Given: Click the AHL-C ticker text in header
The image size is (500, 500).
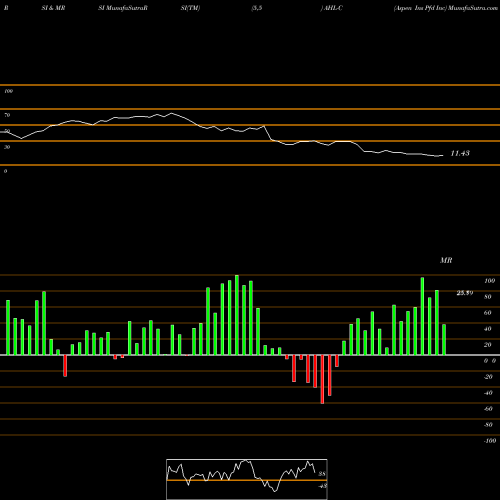Looking at the screenshot, I should pos(333,8).
